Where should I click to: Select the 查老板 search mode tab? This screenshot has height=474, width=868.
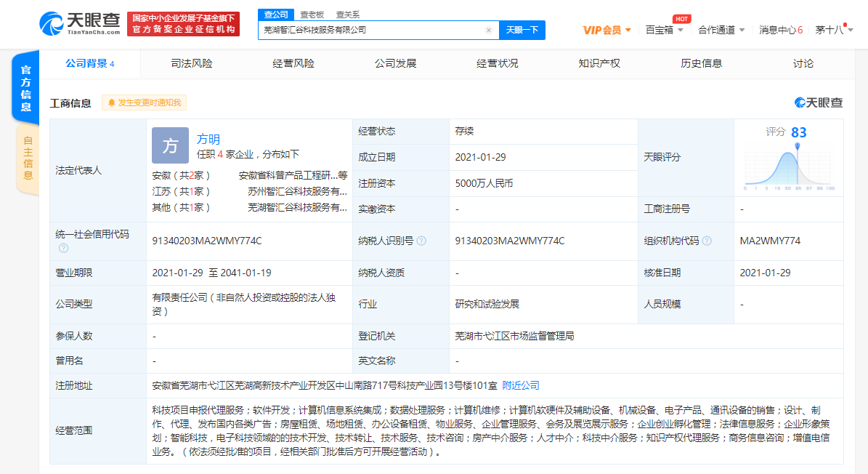click(x=312, y=14)
